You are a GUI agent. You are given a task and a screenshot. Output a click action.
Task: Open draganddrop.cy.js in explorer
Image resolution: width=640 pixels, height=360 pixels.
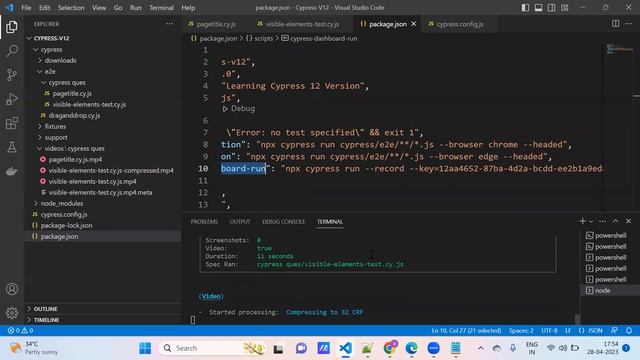click(x=74, y=116)
